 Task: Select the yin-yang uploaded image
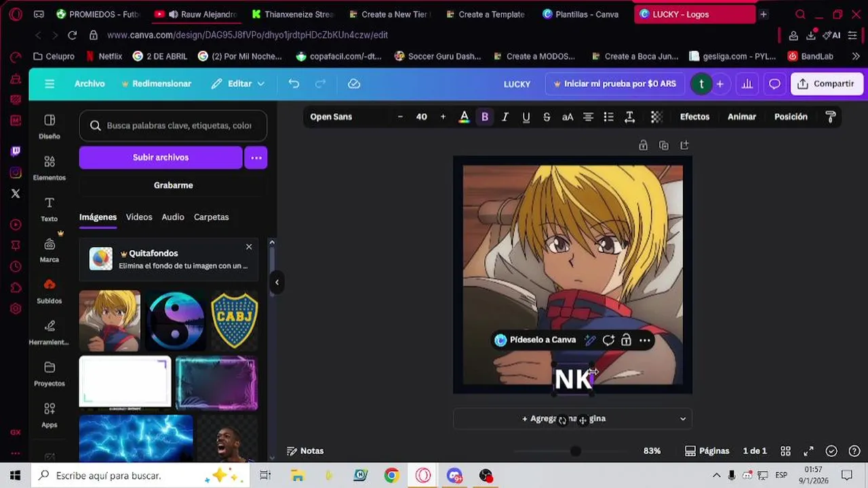pyautogui.click(x=175, y=321)
